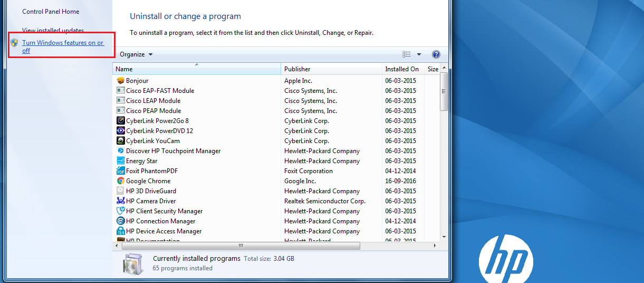Click the HP Client Security Manager icon
This screenshot has height=283, width=644.
(121, 211)
